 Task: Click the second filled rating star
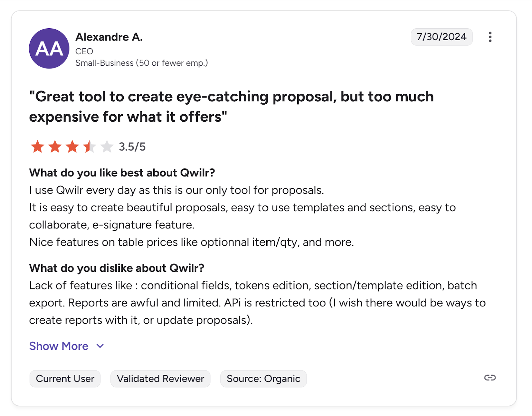pyautogui.click(x=55, y=147)
